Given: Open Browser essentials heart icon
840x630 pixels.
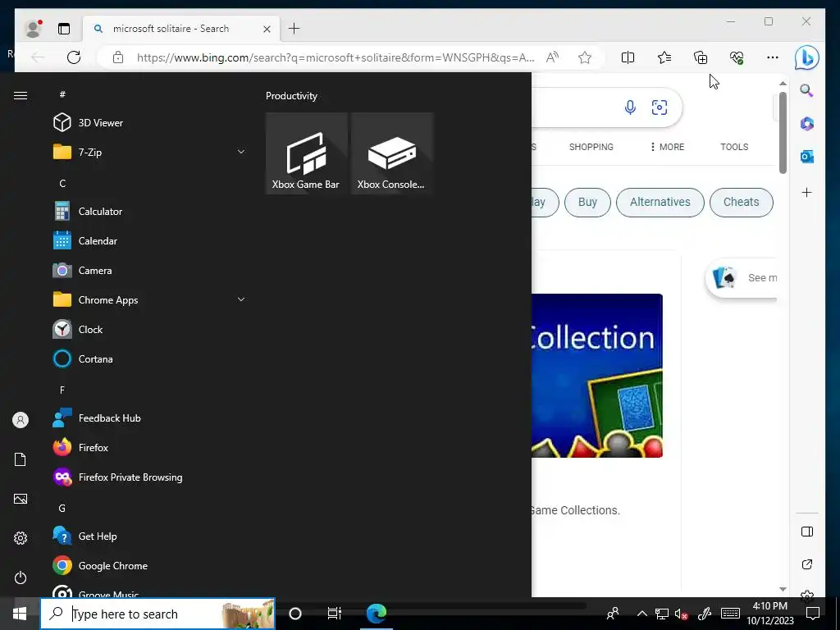Looking at the screenshot, I should click(737, 57).
